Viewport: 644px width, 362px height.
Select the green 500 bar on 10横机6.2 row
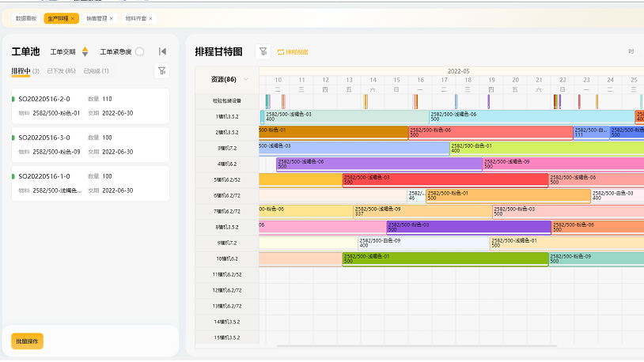445,259
